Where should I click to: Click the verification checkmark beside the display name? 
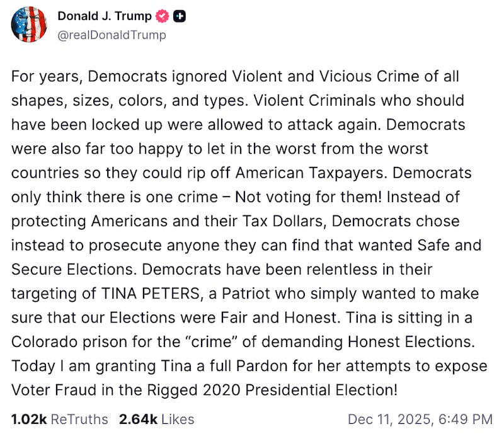(163, 16)
